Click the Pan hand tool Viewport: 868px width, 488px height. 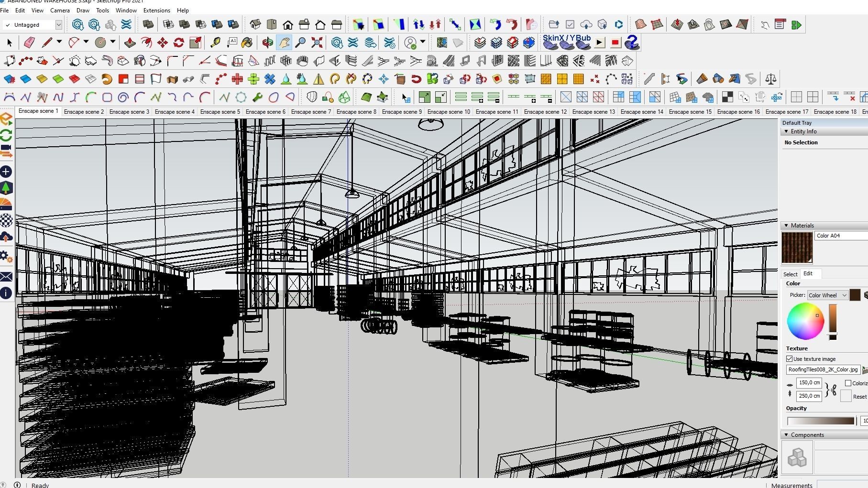[x=284, y=43]
